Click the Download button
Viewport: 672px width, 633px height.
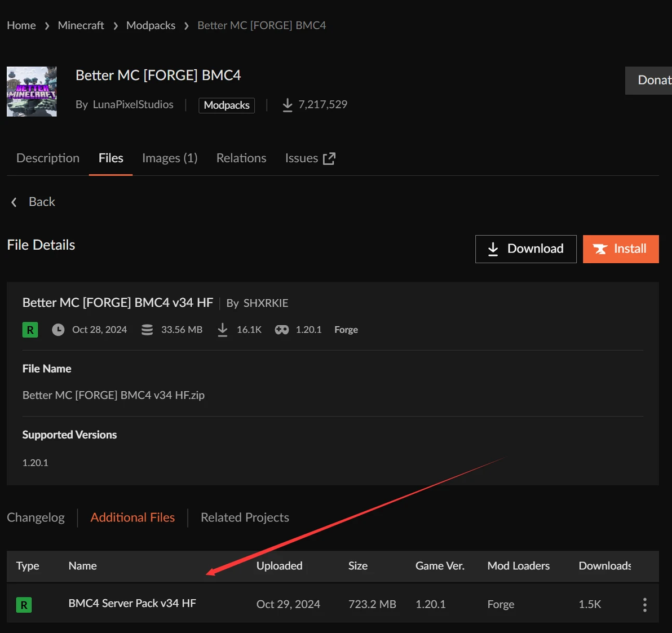[x=526, y=249]
